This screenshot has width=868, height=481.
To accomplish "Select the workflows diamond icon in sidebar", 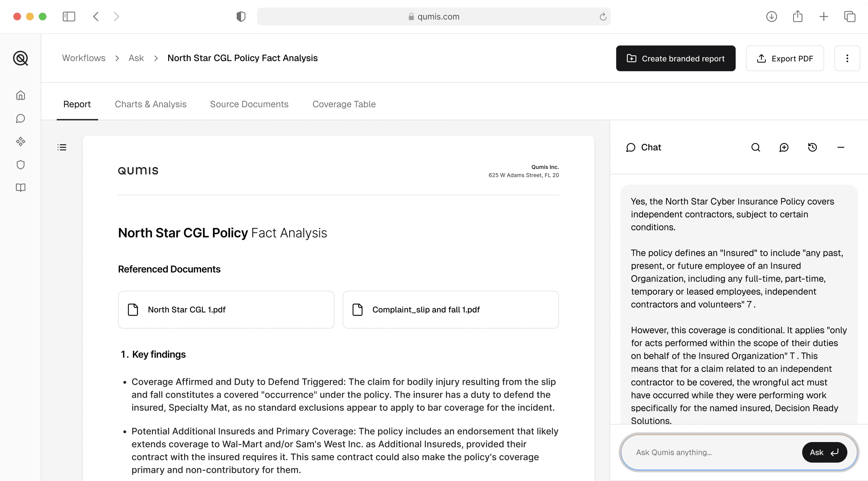I will click(x=21, y=141).
